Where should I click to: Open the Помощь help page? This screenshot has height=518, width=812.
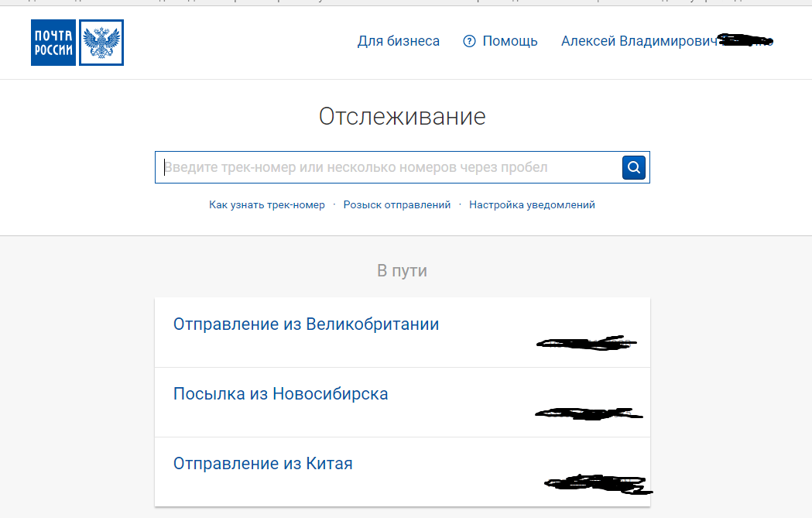click(x=509, y=41)
